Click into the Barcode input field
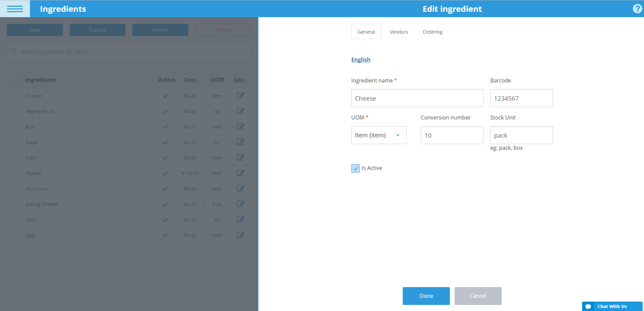644x311 pixels. point(521,98)
